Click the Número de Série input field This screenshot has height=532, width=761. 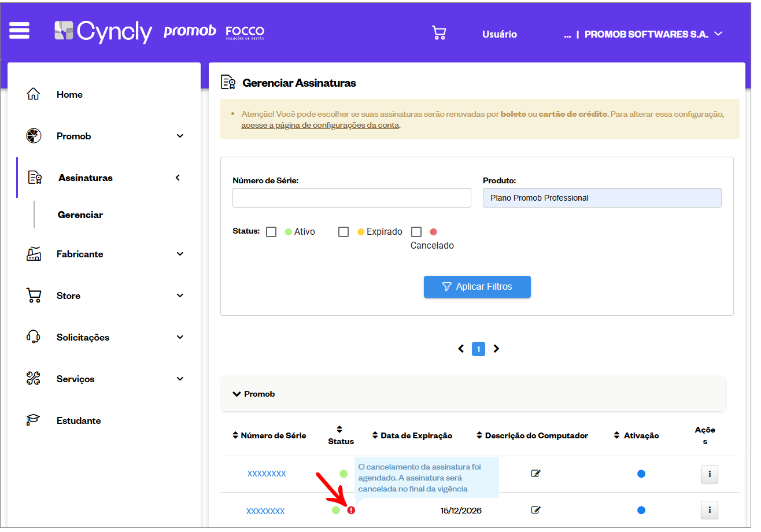pos(352,198)
